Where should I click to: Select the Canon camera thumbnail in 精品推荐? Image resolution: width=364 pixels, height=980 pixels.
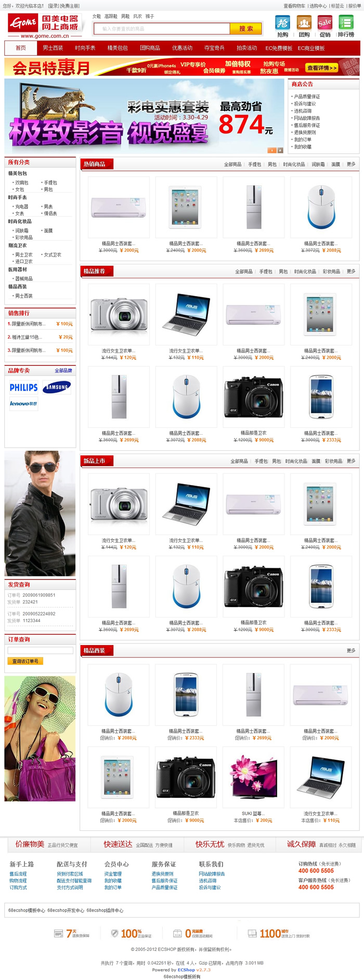tap(253, 396)
